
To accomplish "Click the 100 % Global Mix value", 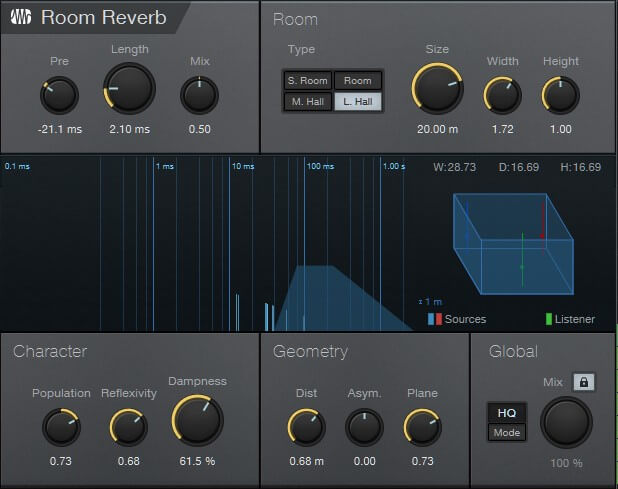I will tap(566, 463).
